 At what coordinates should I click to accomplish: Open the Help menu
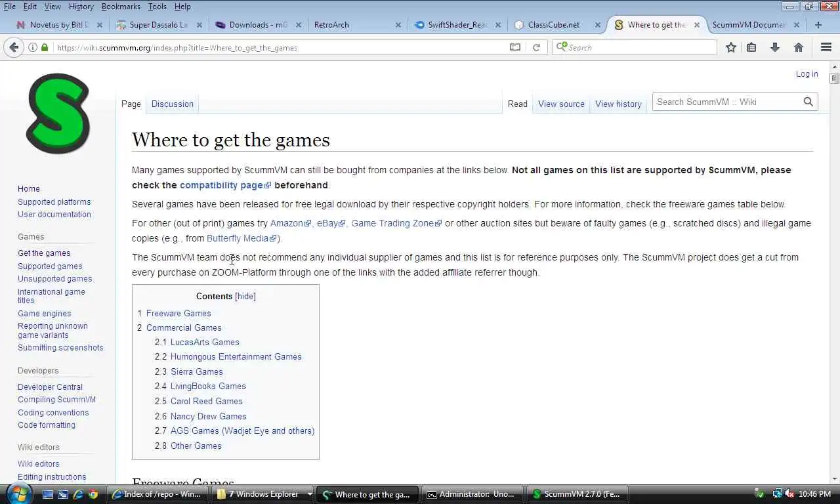182,7
